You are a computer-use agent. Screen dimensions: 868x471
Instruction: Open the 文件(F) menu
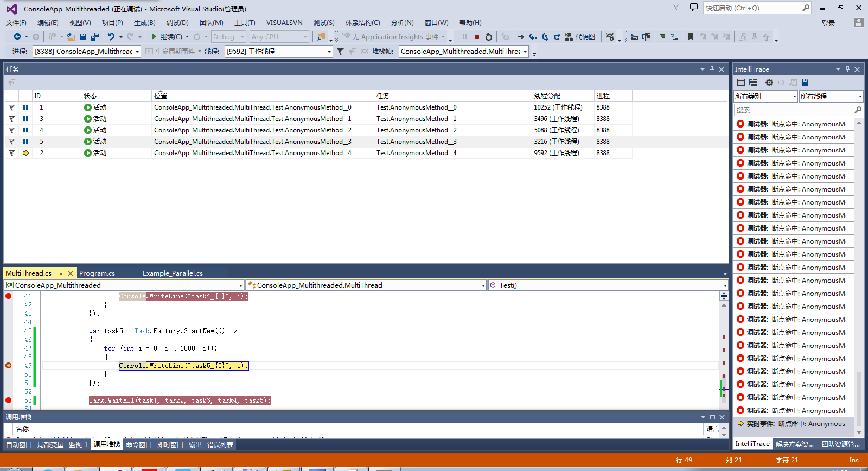click(x=16, y=23)
